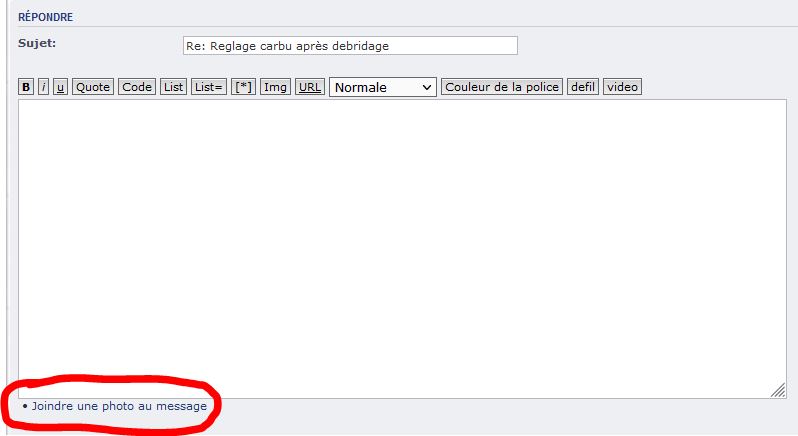Click the RÉPONDRE heading text
The width and height of the screenshot is (798, 436).
45,17
